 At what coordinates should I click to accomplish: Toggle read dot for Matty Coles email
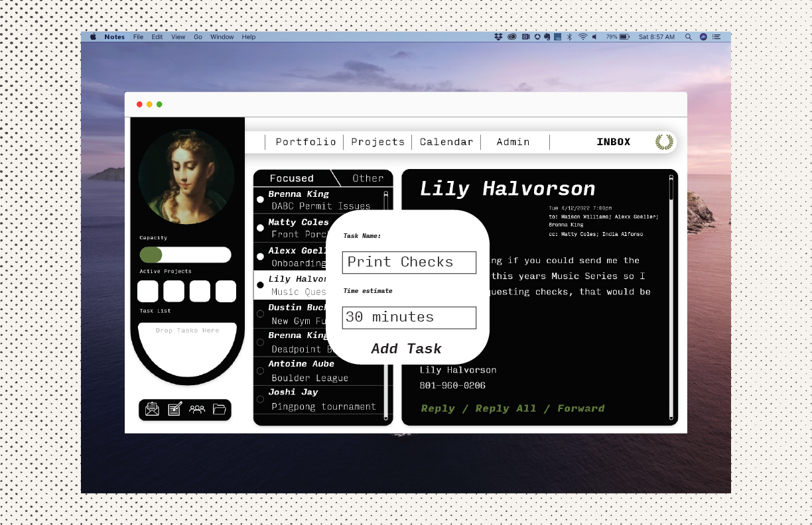click(260, 228)
